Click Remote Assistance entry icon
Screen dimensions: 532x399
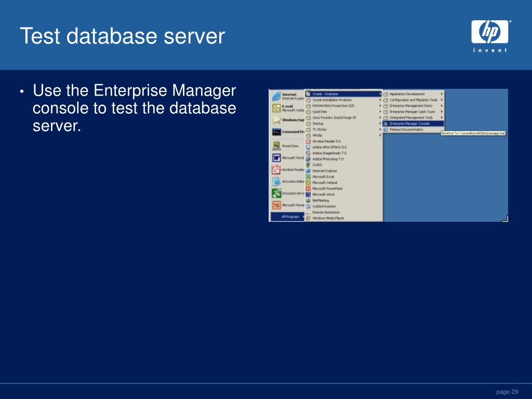pos(308,212)
